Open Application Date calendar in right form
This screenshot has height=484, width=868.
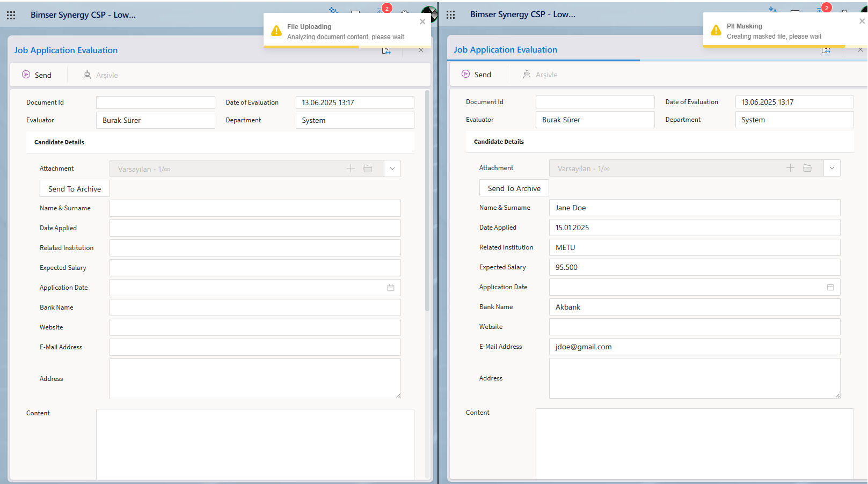point(830,287)
